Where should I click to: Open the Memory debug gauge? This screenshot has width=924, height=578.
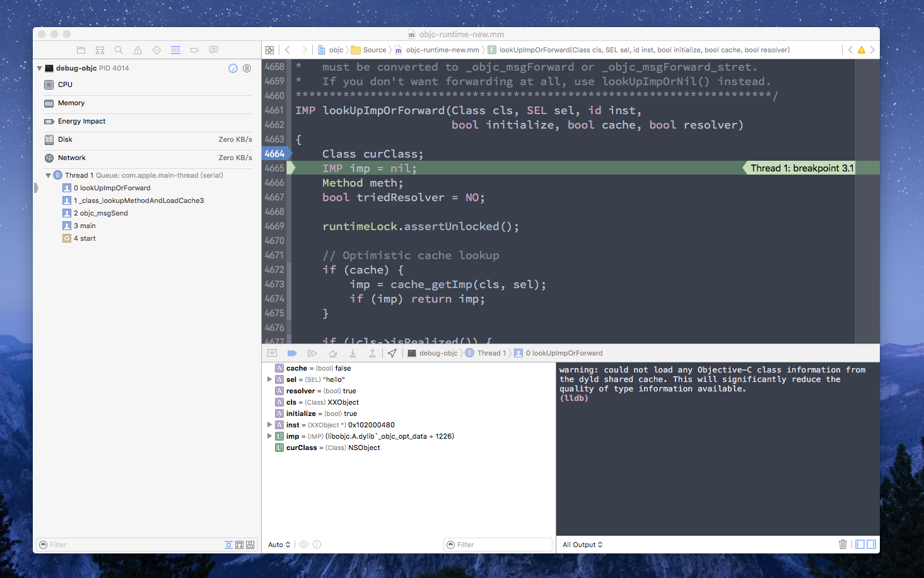(x=71, y=103)
